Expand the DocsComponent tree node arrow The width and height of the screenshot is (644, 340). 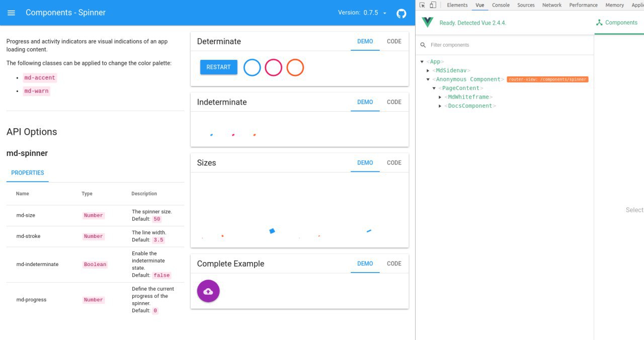click(x=440, y=106)
